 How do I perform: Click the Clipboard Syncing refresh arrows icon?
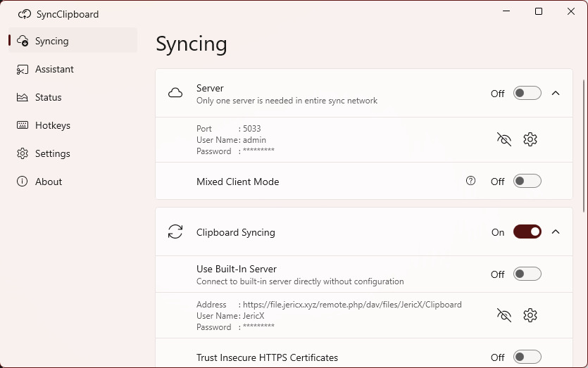click(175, 231)
